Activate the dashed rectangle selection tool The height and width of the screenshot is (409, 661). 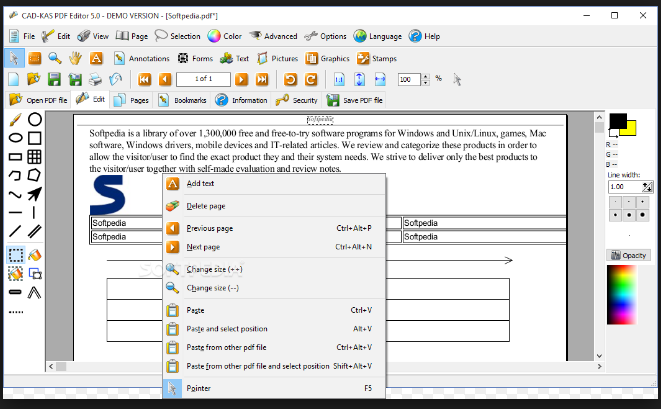15,254
